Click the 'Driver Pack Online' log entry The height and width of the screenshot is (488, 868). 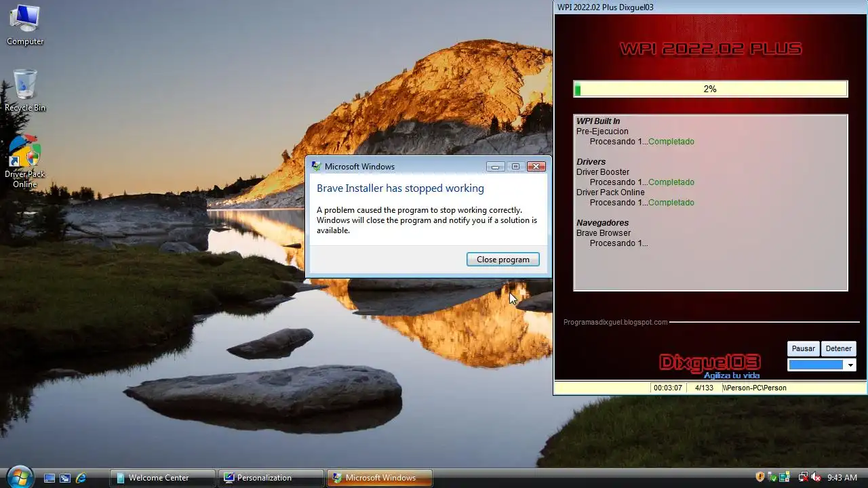click(610, 192)
